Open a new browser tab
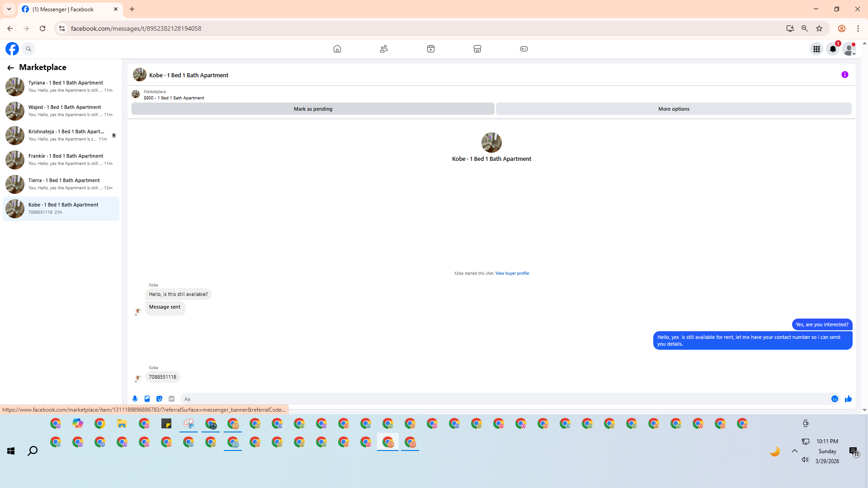The height and width of the screenshot is (488, 868). pos(132,9)
